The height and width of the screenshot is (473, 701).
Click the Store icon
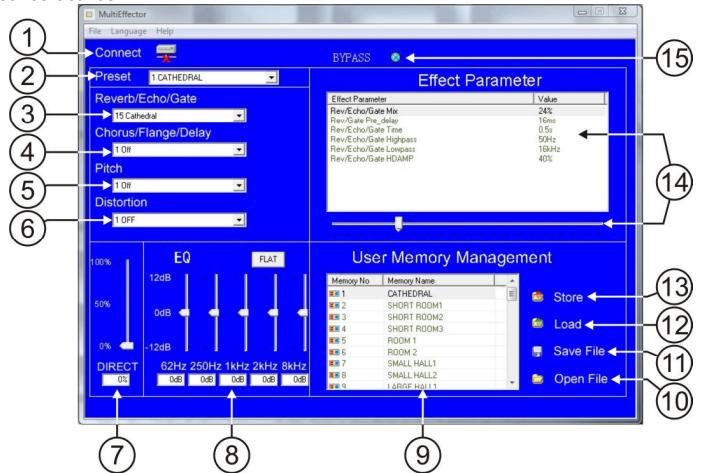point(537,297)
